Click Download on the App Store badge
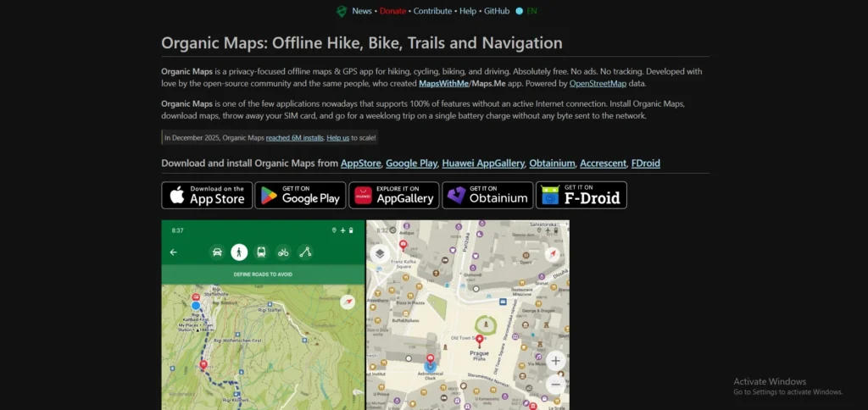868x410 pixels. [207, 196]
